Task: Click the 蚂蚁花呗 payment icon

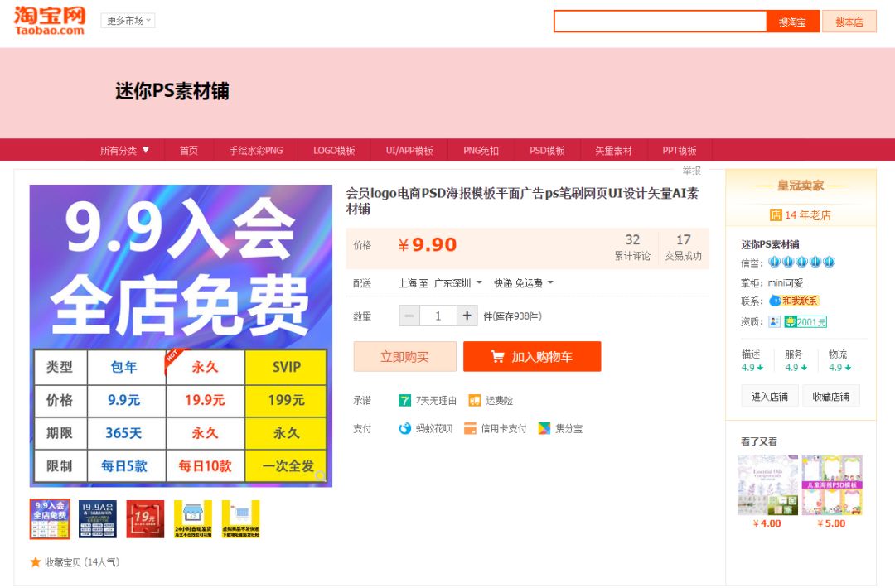Action: pos(404,429)
